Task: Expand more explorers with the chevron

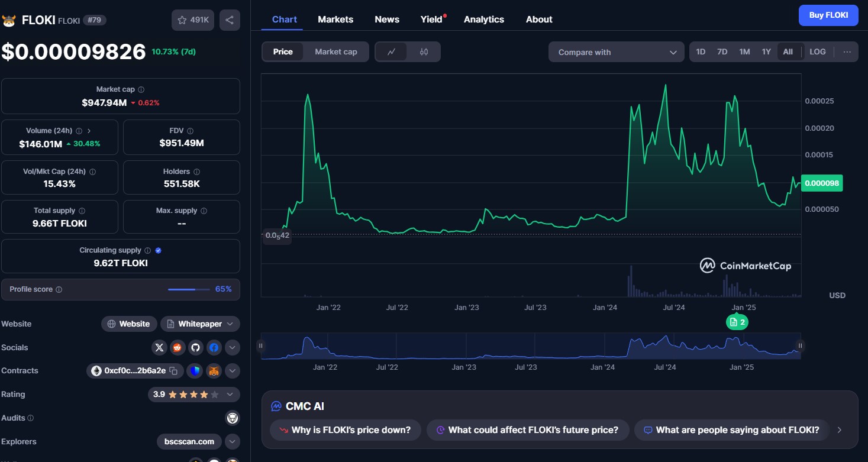Action: [233, 442]
